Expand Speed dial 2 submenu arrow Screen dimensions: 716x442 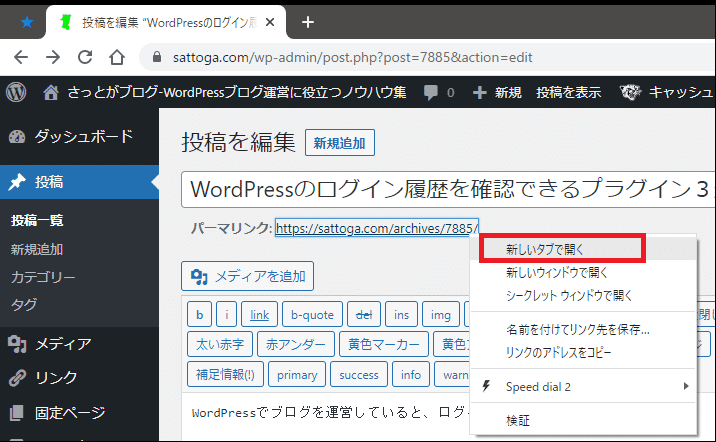[x=686, y=386]
